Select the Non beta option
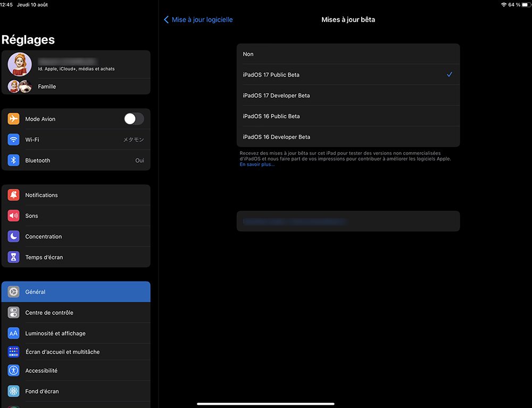The image size is (532, 408). (348, 54)
